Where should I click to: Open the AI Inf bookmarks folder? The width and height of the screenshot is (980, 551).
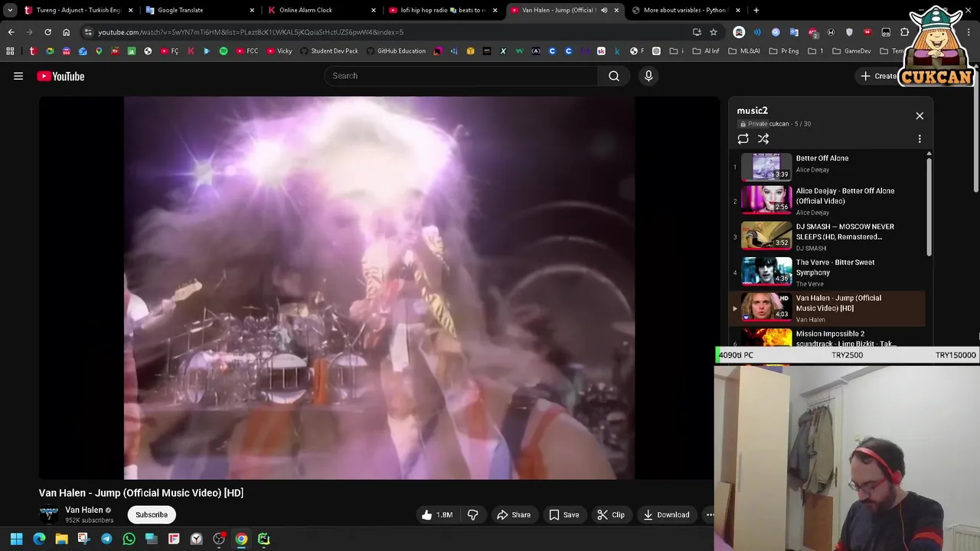(x=706, y=51)
